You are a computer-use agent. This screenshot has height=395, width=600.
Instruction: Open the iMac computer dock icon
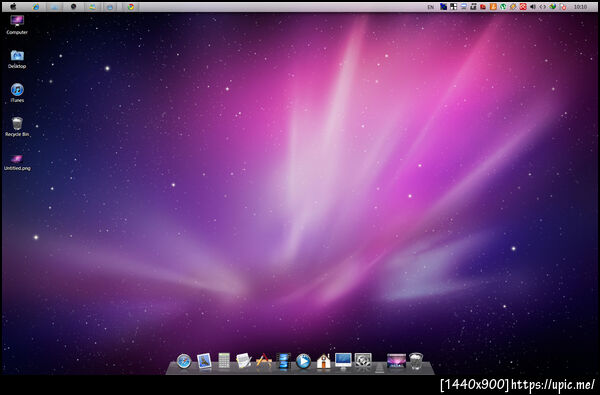pos(343,361)
